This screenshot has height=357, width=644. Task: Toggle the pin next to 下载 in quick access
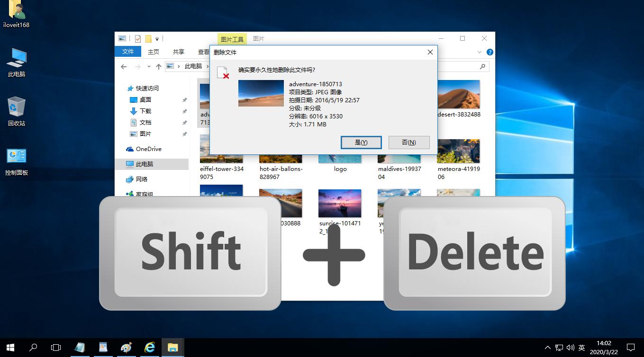point(184,111)
